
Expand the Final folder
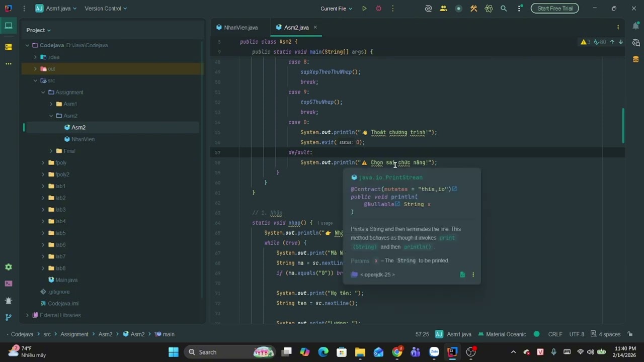[51, 151]
